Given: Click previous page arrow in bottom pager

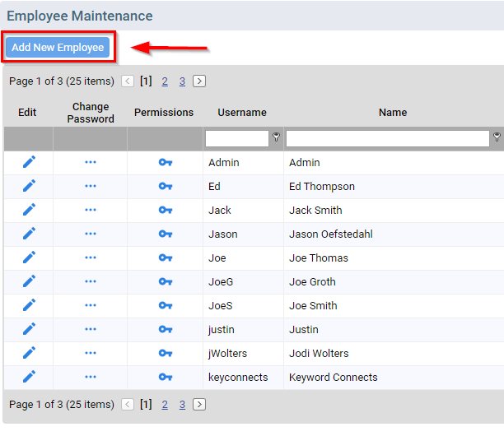Looking at the screenshot, I should (x=128, y=405).
